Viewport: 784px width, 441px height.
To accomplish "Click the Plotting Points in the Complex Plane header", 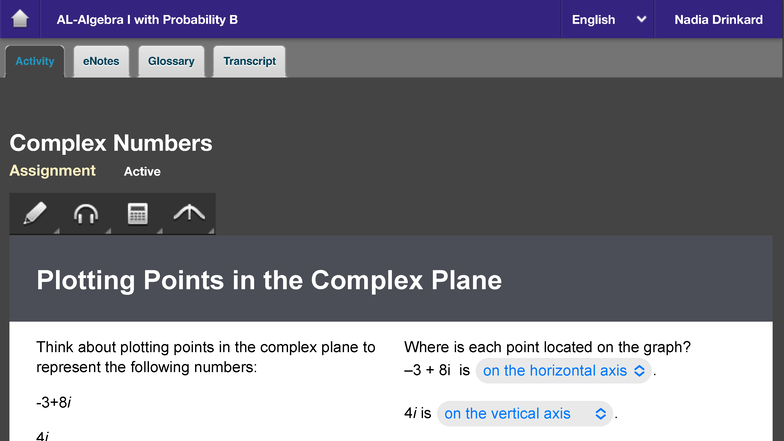I will (x=269, y=280).
